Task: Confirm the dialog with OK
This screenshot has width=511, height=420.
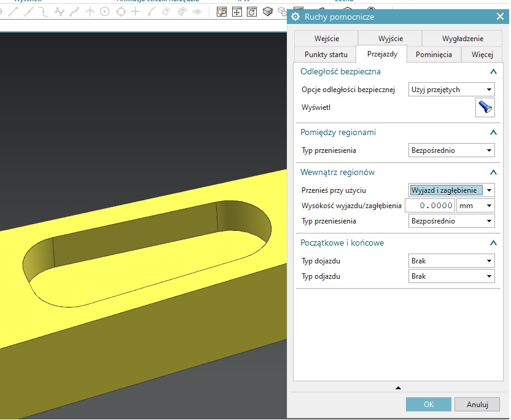Action: coord(429,405)
